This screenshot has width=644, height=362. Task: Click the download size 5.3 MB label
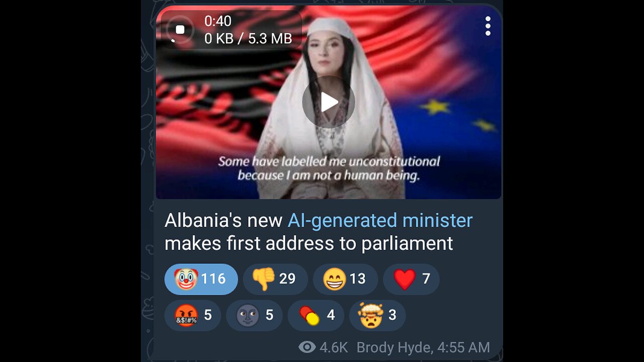pyautogui.click(x=270, y=39)
